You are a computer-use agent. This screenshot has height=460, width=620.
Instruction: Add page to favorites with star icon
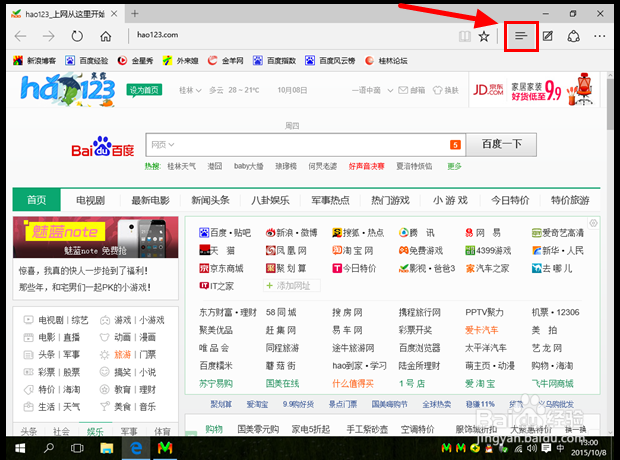[x=484, y=36]
